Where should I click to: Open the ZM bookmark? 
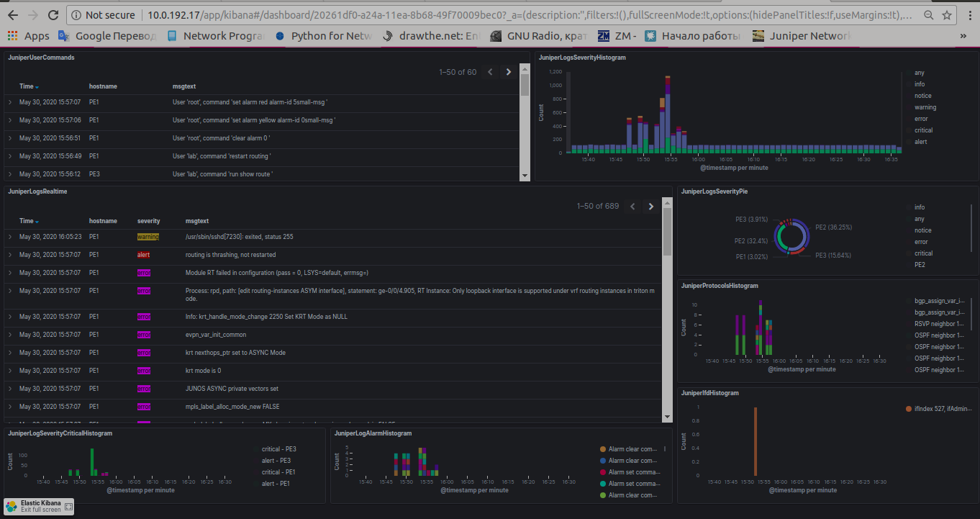[617, 36]
